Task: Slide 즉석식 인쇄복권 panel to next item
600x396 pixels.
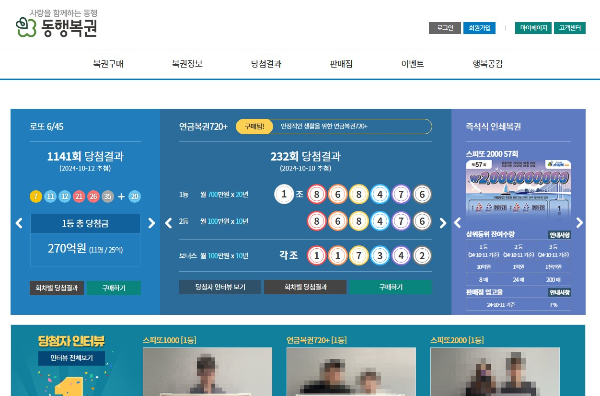Action: 580,223
